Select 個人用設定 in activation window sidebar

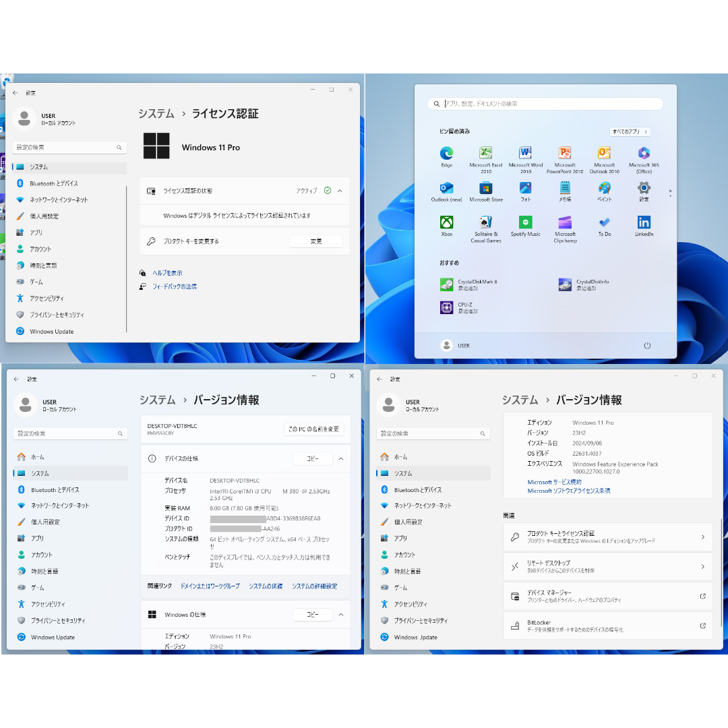[69, 216]
